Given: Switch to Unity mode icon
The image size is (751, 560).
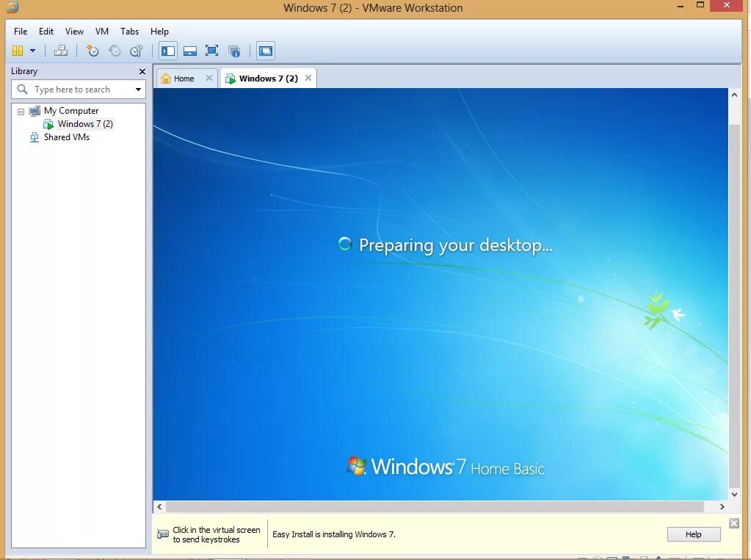Looking at the screenshot, I should pyautogui.click(x=234, y=51).
